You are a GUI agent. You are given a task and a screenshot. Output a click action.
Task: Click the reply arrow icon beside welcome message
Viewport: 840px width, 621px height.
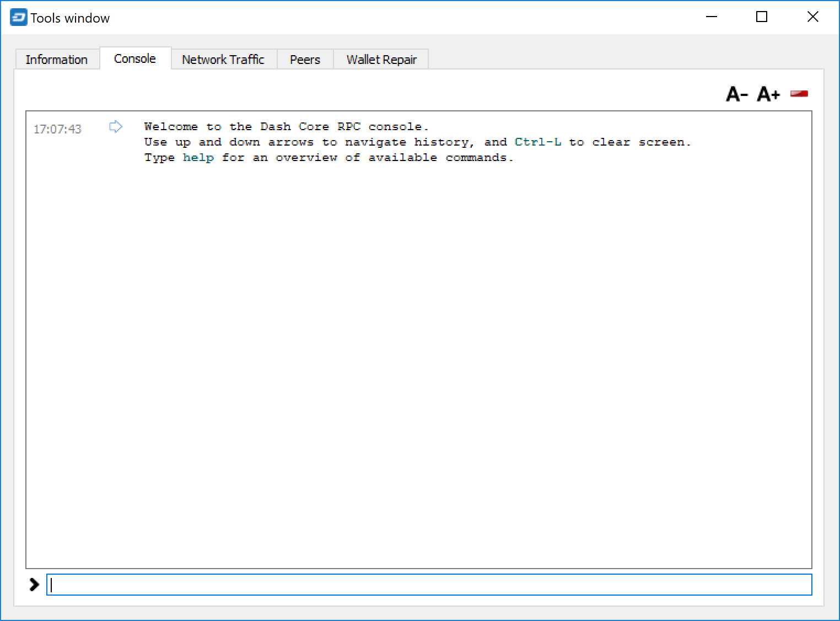point(116,127)
